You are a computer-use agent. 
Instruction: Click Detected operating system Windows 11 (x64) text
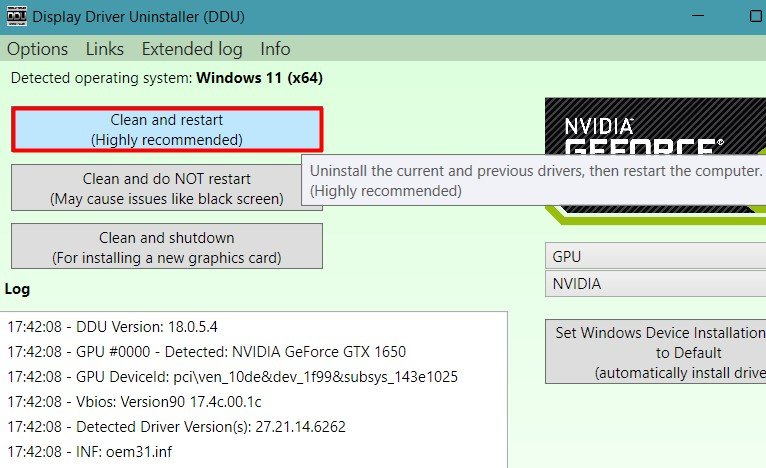point(167,78)
